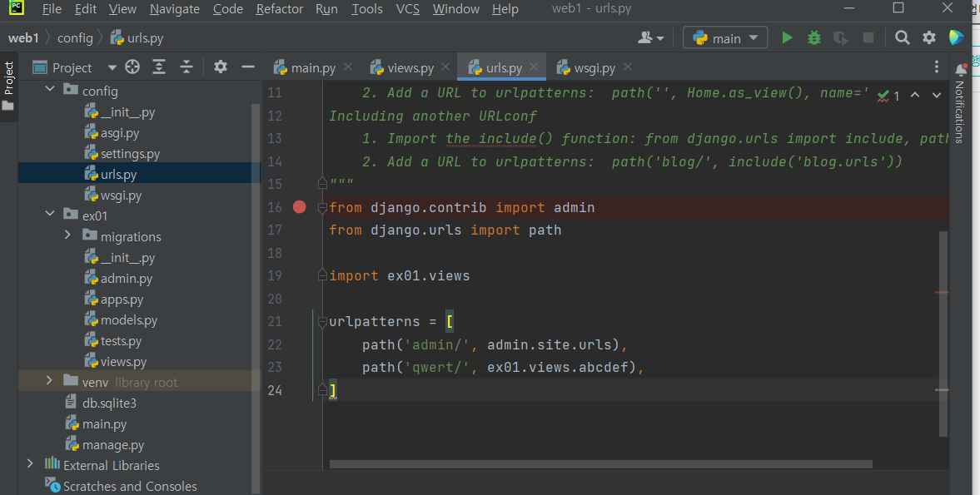Expand the migrations folder

point(68,235)
